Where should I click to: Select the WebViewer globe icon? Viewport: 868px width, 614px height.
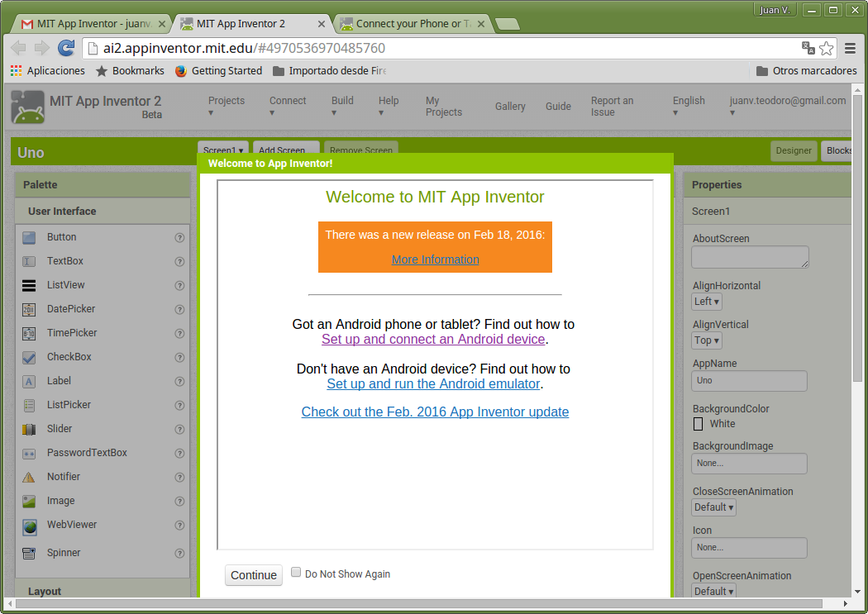pyautogui.click(x=29, y=526)
